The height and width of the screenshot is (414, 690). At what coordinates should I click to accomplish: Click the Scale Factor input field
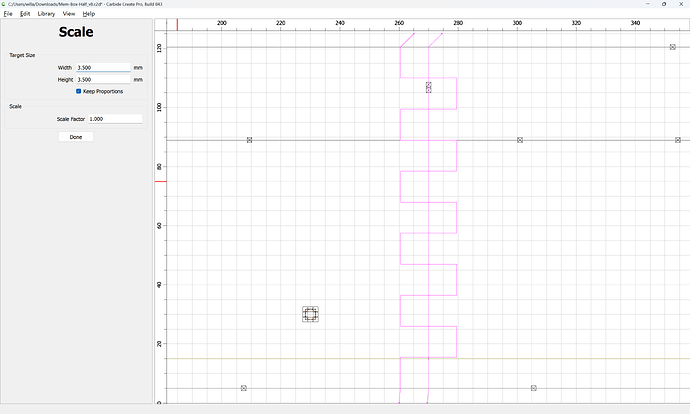115,119
